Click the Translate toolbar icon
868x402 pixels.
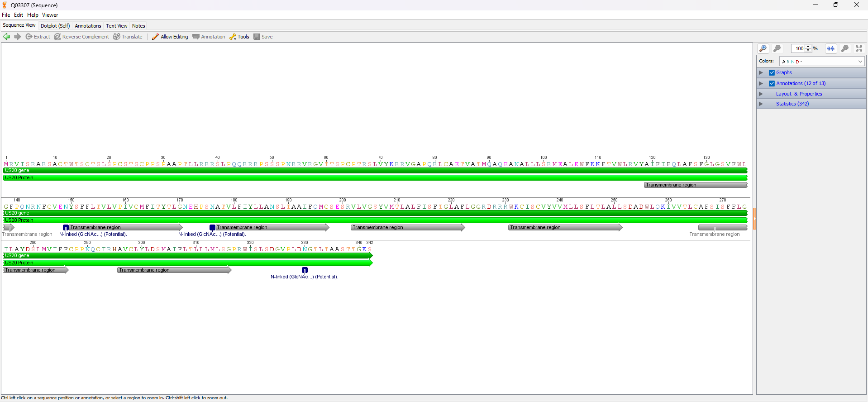pyautogui.click(x=117, y=37)
